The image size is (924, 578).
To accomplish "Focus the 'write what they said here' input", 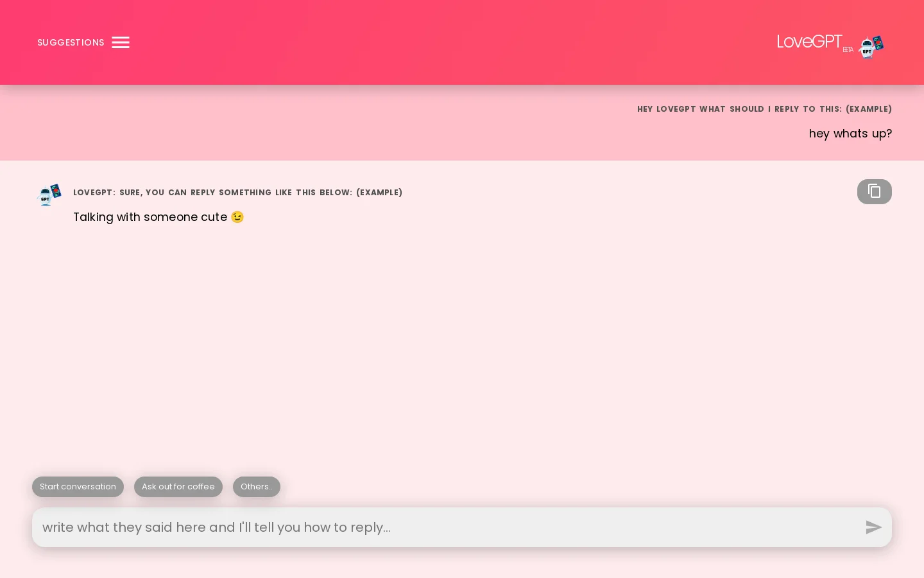I will pyautogui.click(x=443, y=527).
